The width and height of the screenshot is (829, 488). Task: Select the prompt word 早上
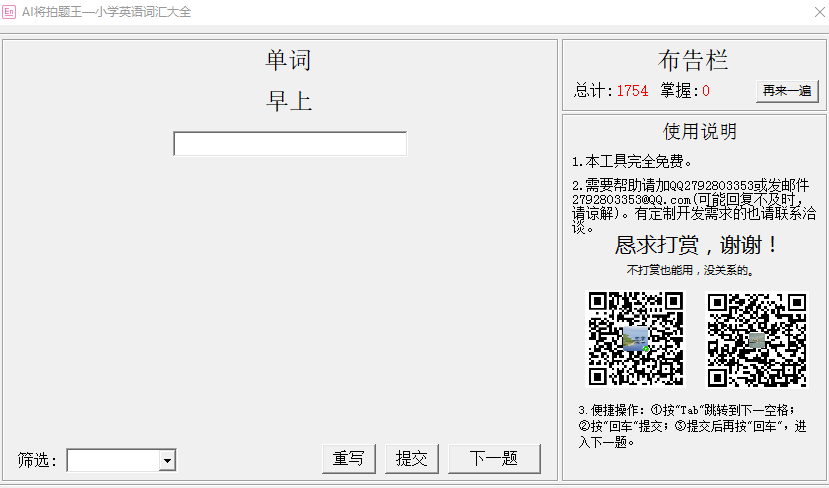[x=289, y=101]
